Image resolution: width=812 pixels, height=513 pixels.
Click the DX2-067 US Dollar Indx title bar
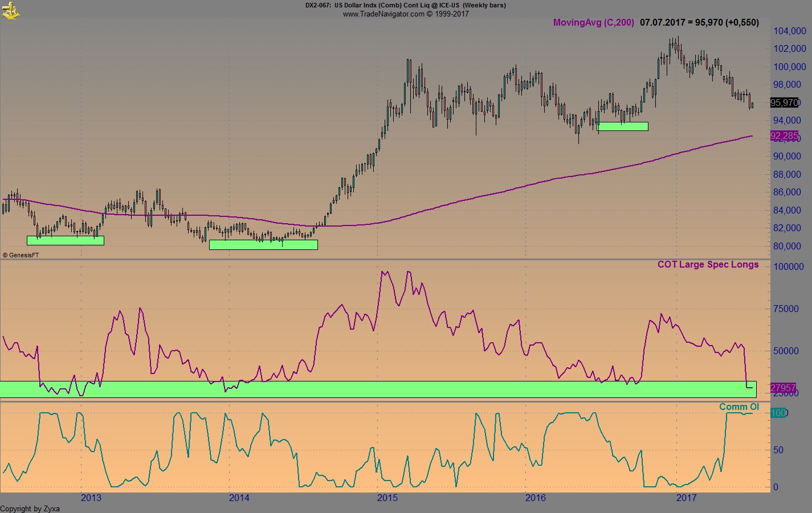(x=406, y=5)
